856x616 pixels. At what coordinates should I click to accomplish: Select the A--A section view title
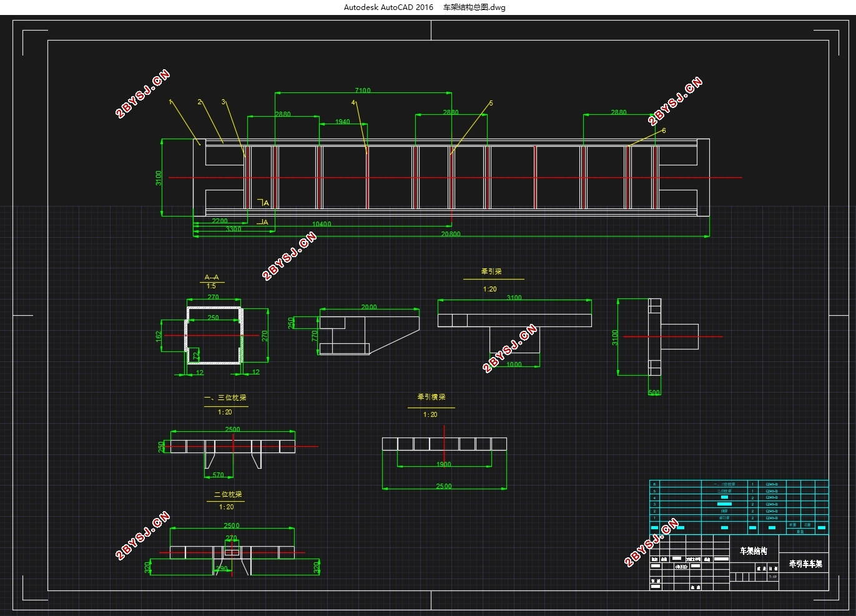(x=212, y=278)
